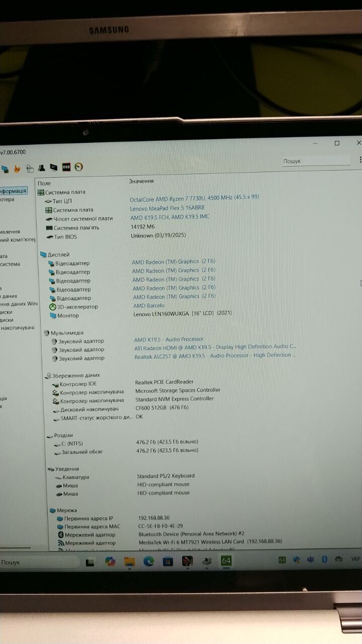Click the Поле column header
The width and height of the screenshot is (362, 644).
pos(44,184)
